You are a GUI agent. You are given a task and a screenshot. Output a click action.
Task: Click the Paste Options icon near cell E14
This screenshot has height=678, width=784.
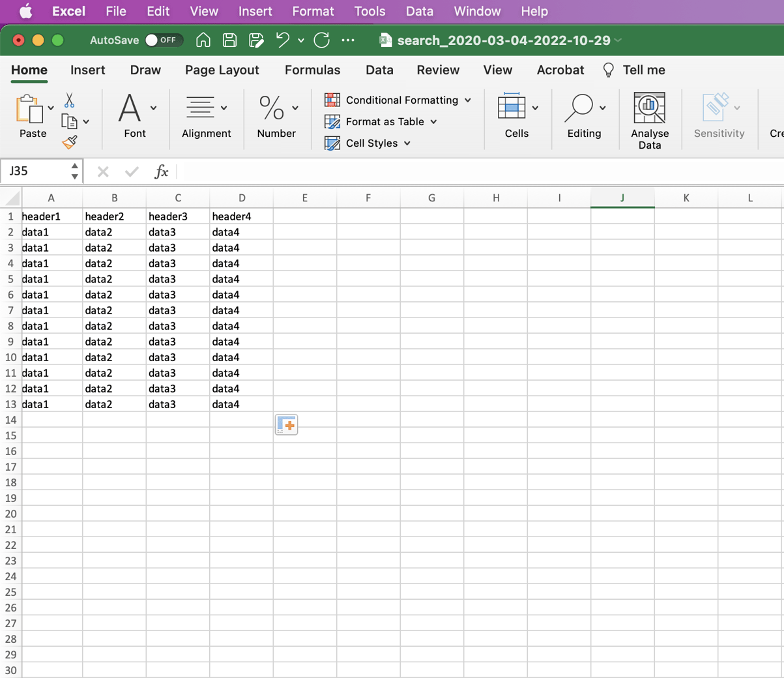[x=285, y=424]
